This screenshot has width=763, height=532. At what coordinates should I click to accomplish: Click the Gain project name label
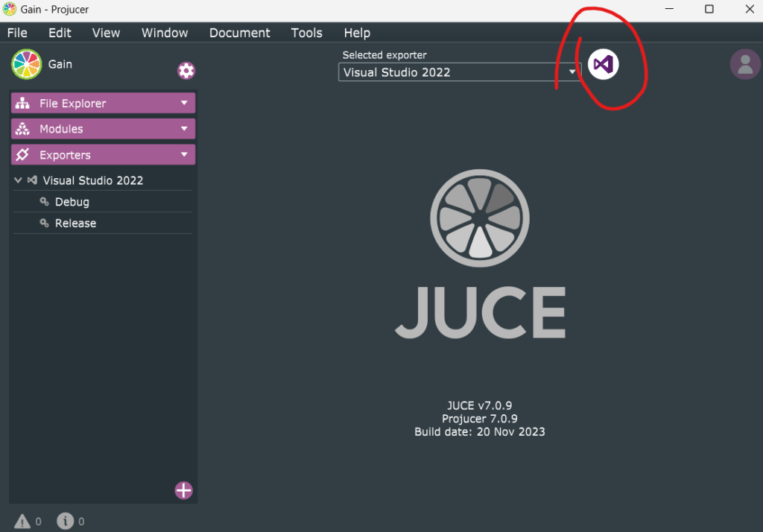(x=60, y=64)
